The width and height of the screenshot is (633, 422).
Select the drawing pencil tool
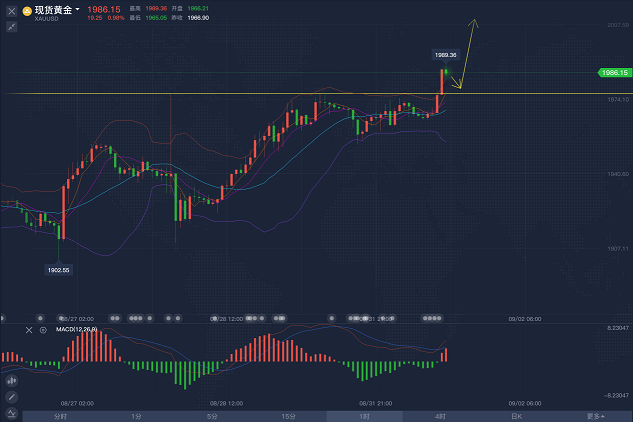click(x=11, y=397)
